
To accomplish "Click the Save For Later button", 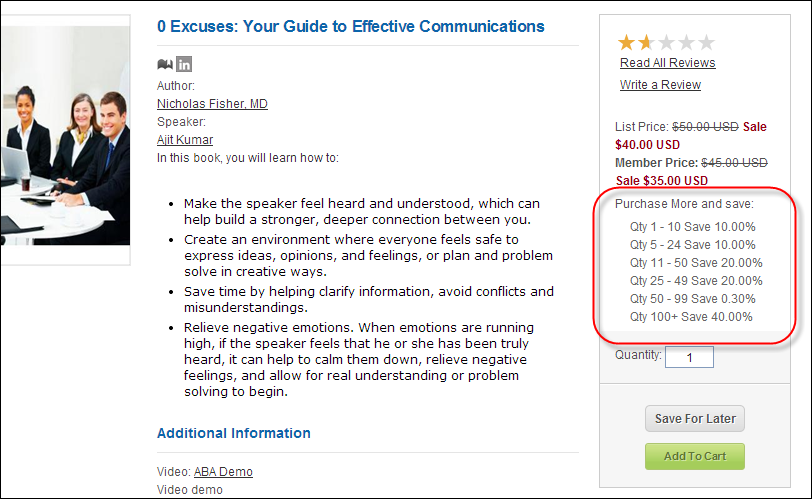I will [x=695, y=418].
